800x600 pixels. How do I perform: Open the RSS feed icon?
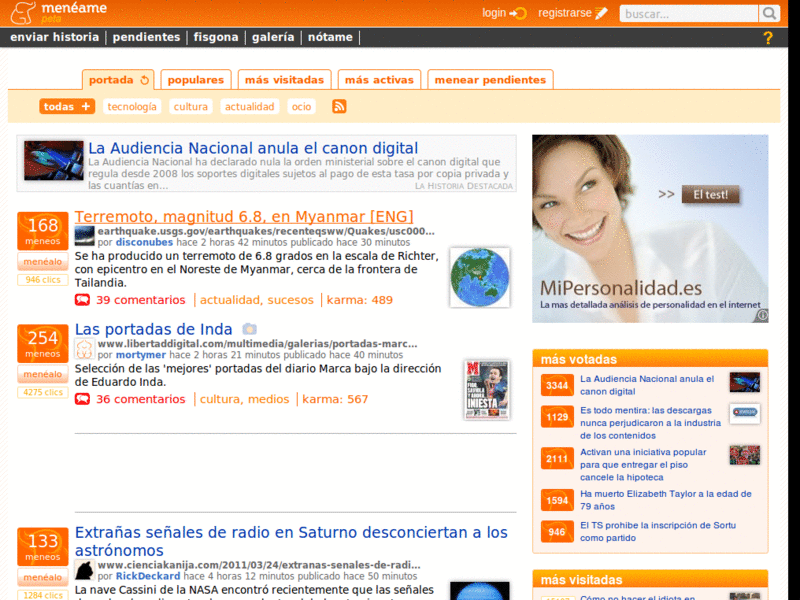(x=339, y=106)
